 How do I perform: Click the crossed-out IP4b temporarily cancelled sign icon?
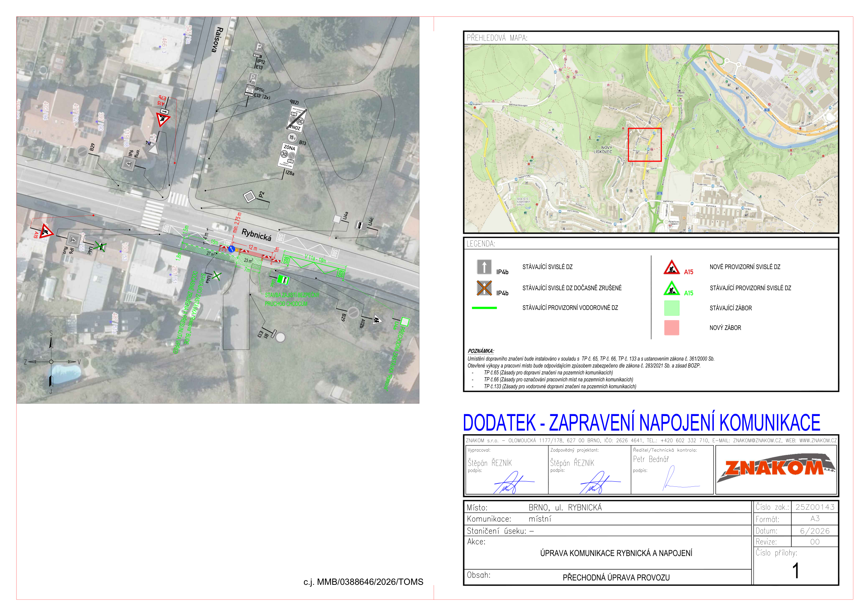click(484, 288)
